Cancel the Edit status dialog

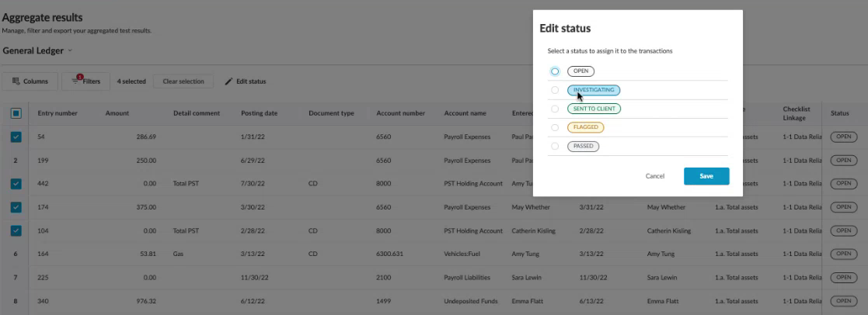pyautogui.click(x=655, y=176)
